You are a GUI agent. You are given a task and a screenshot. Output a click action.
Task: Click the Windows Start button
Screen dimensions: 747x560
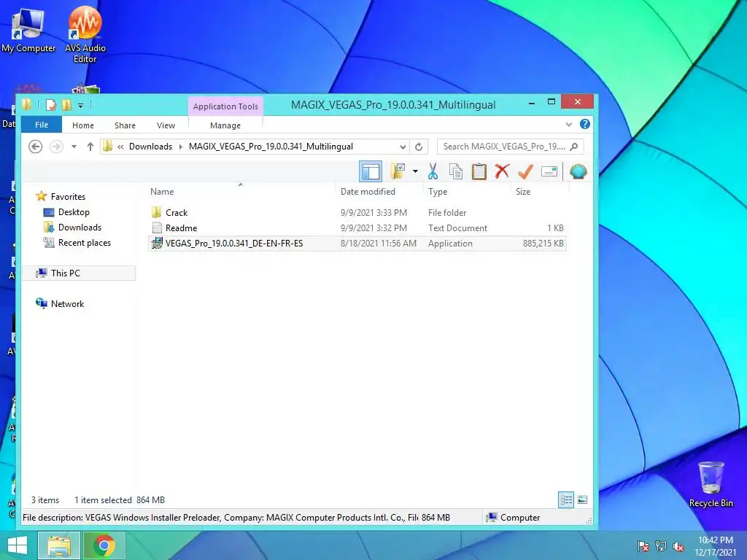[18, 545]
